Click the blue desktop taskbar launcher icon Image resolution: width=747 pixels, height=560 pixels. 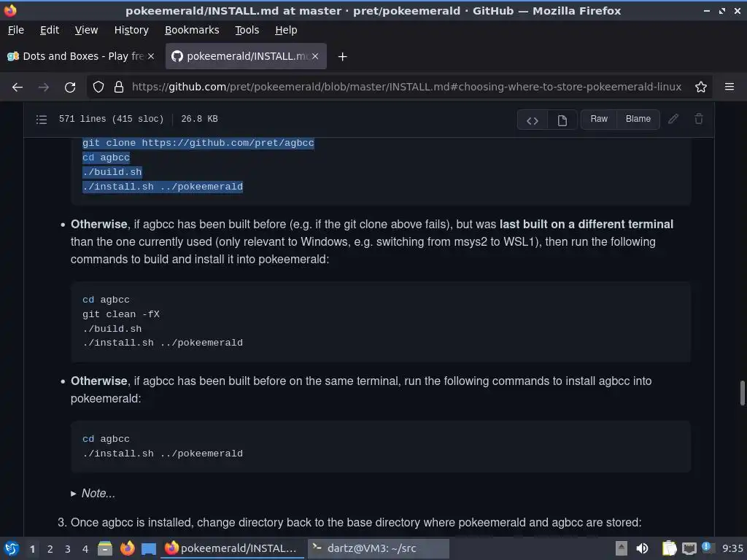(x=149, y=549)
